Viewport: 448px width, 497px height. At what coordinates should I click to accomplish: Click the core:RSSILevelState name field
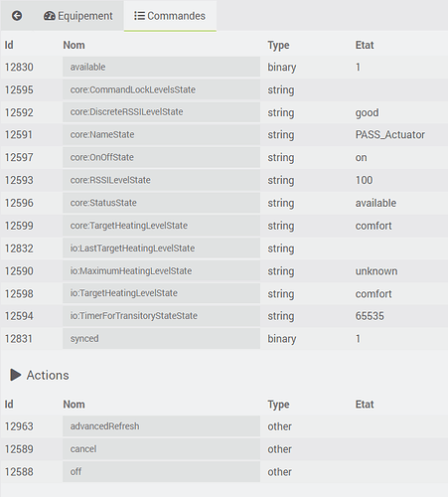pyautogui.click(x=161, y=180)
